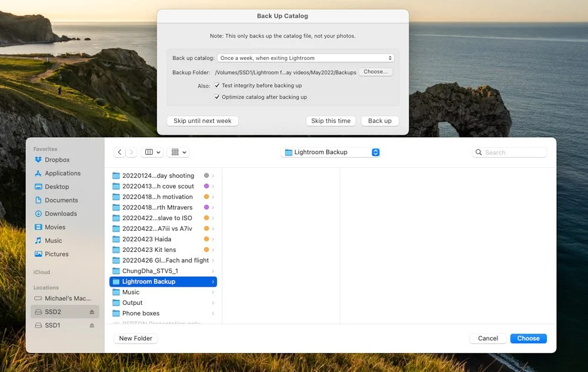588x372 pixels.
Task: Toggle Test integrity before backing up
Action: pyautogui.click(x=217, y=85)
